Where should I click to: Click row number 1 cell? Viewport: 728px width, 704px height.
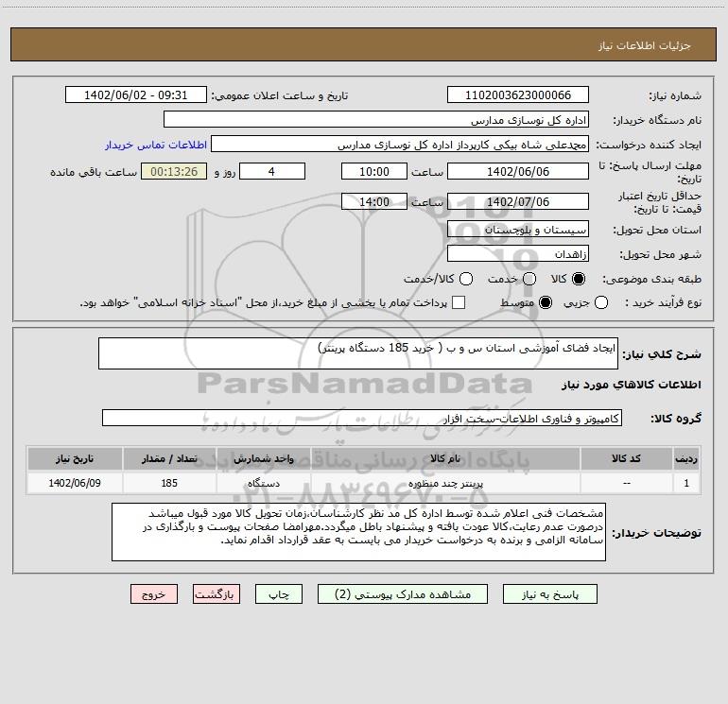tap(686, 483)
